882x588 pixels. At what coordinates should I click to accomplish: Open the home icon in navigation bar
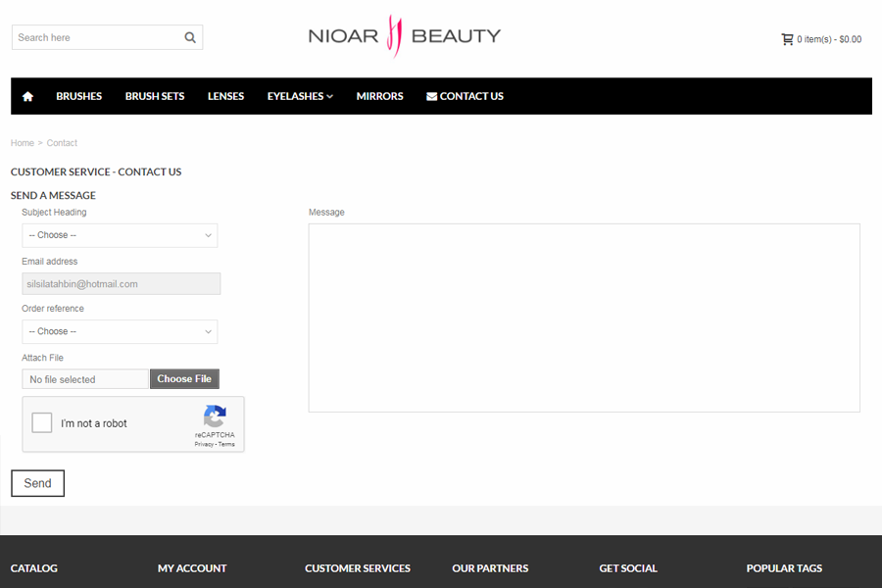tap(27, 96)
